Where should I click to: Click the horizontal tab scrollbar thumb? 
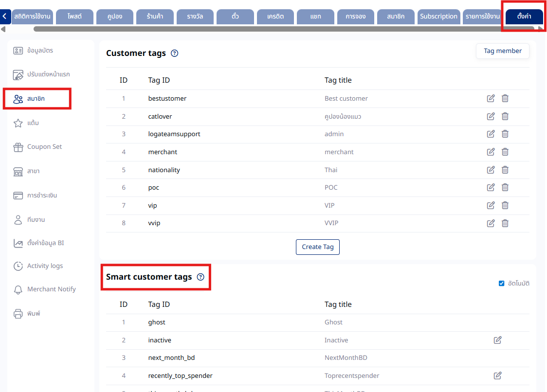pos(282,29)
